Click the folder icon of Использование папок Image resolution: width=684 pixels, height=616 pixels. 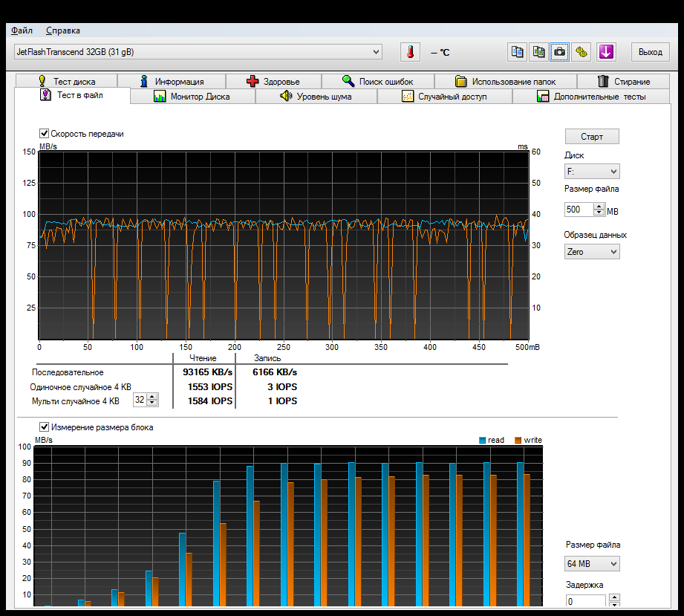click(x=460, y=81)
